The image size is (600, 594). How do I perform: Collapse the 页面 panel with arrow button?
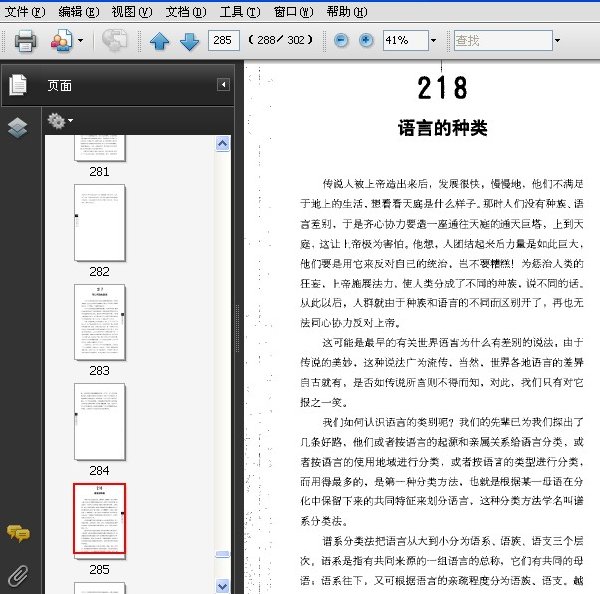pyautogui.click(x=223, y=85)
